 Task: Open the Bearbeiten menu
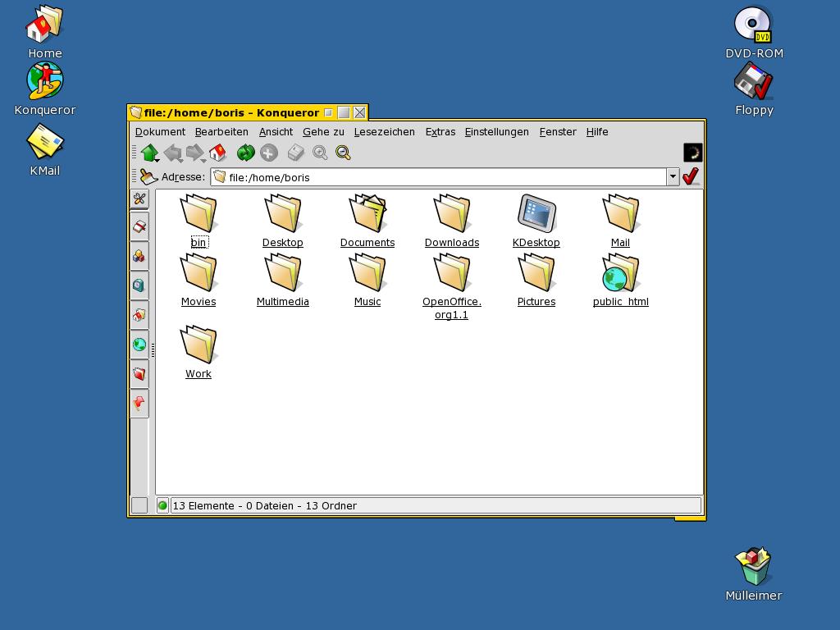tap(221, 132)
